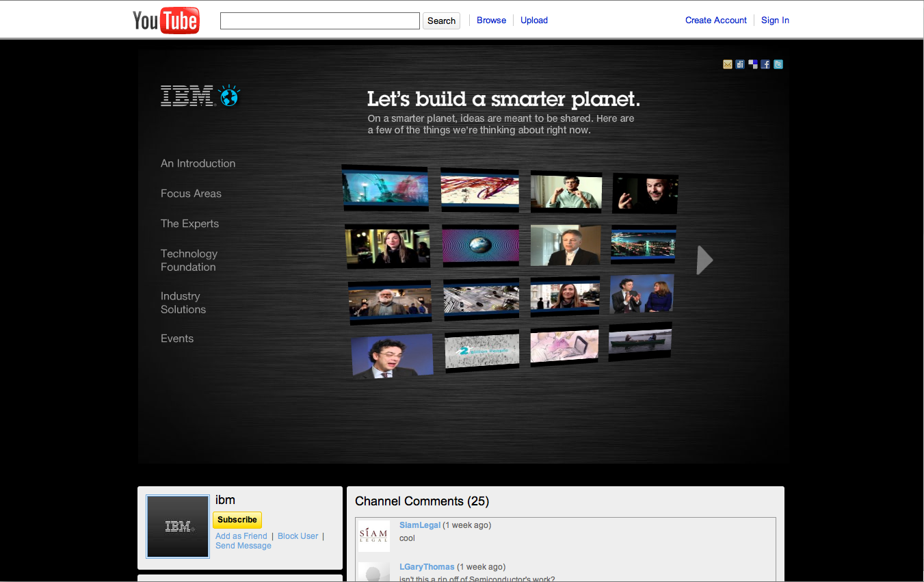Open Focus Areas section
This screenshot has width=924, height=582.
pyautogui.click(x=191, y=194)
